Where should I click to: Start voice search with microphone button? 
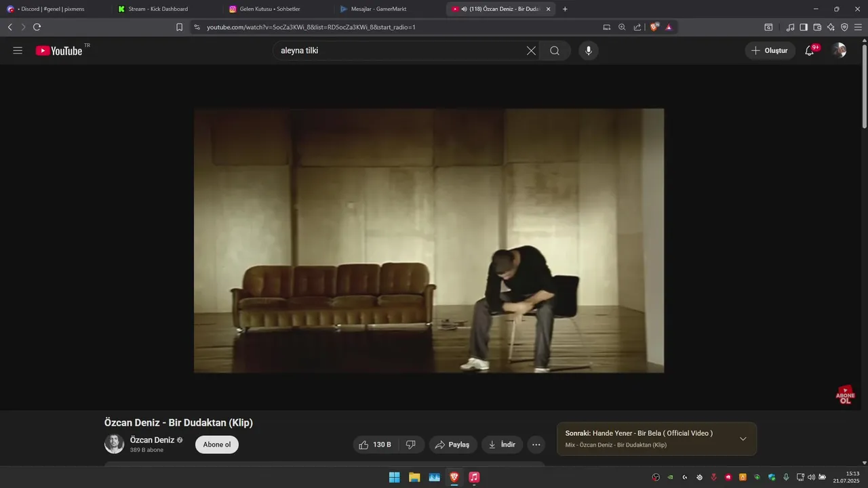pos(589,51)
